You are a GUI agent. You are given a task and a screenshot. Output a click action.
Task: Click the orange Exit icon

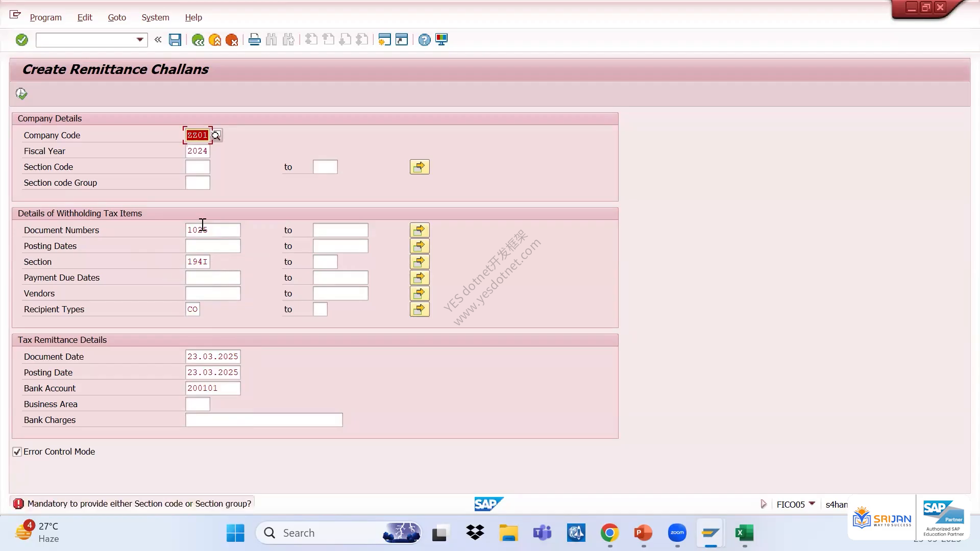(x=215, y=40)
